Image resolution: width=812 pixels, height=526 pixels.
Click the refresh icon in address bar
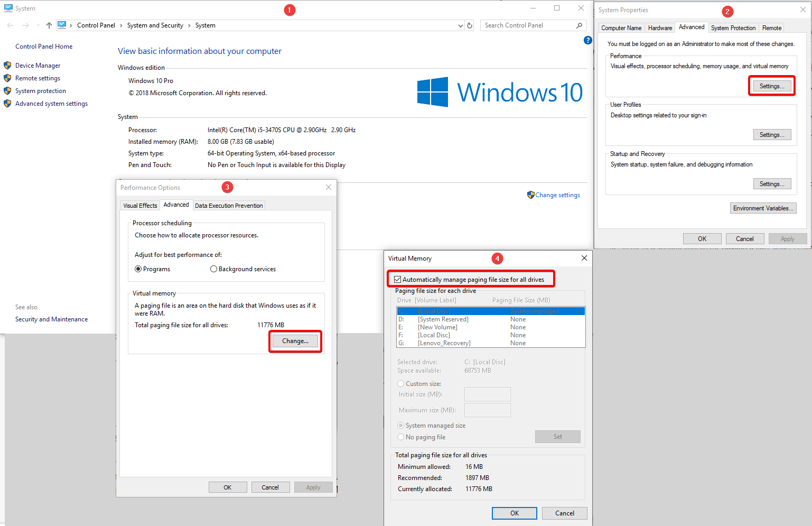(x=470, y=25)
